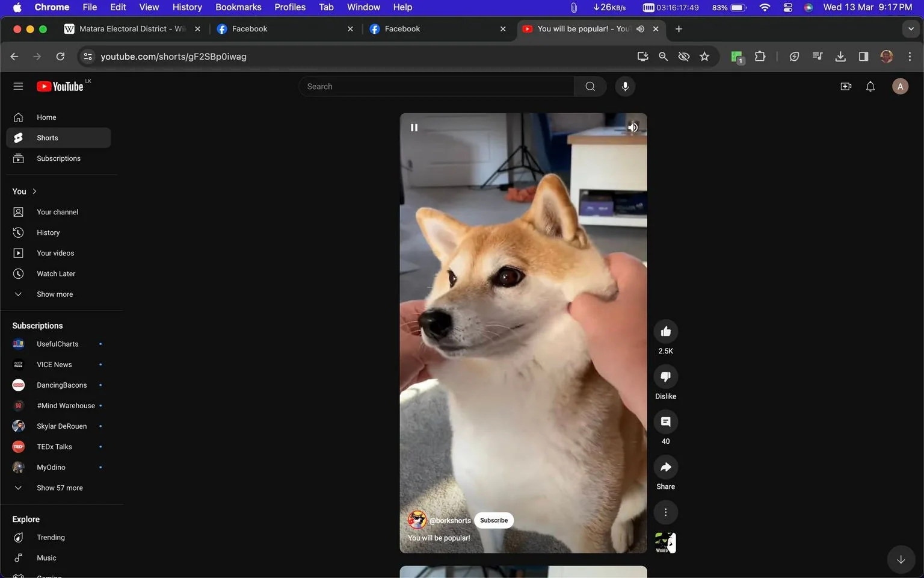Open History in sidebar

58,233
